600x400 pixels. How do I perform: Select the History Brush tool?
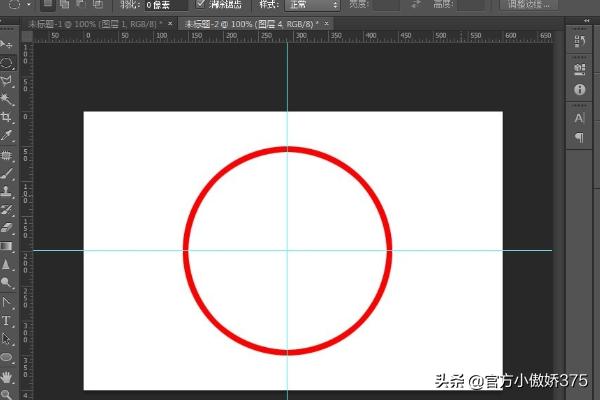pos(7,209)
